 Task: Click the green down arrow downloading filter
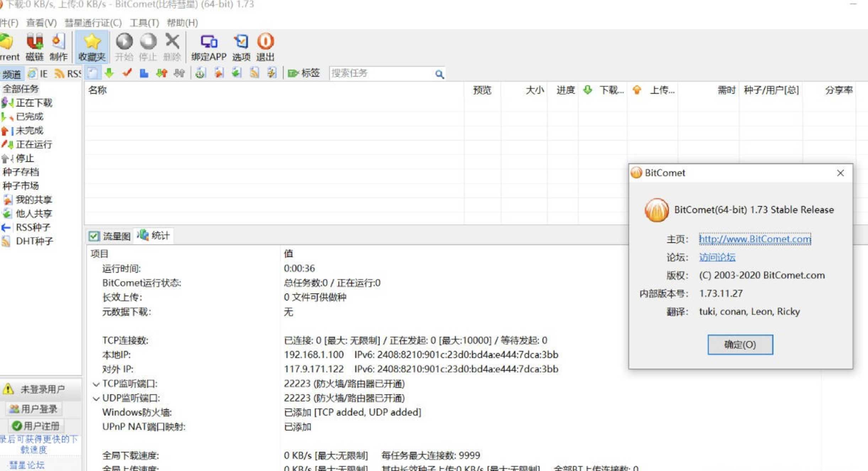coord(109,73)
